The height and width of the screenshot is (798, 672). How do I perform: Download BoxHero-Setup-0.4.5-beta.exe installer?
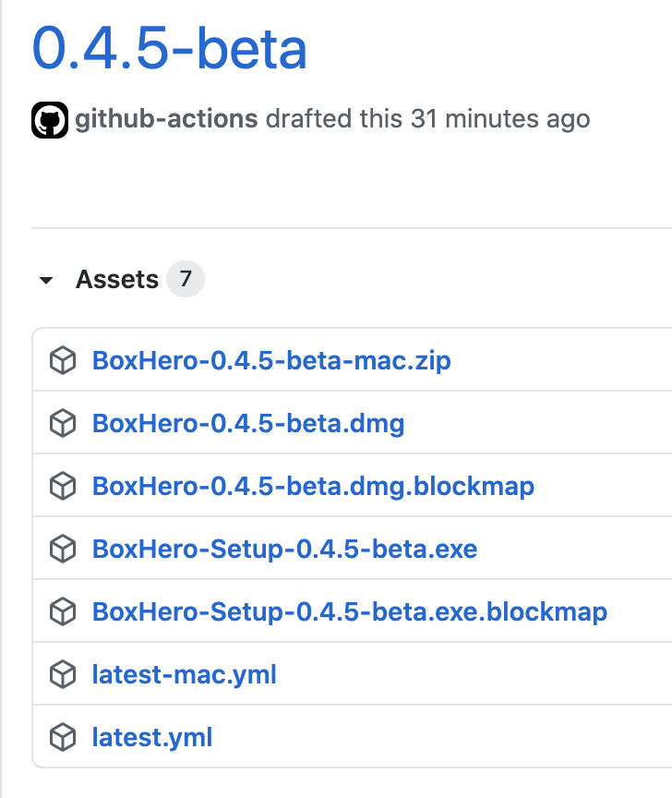(284, 550)
